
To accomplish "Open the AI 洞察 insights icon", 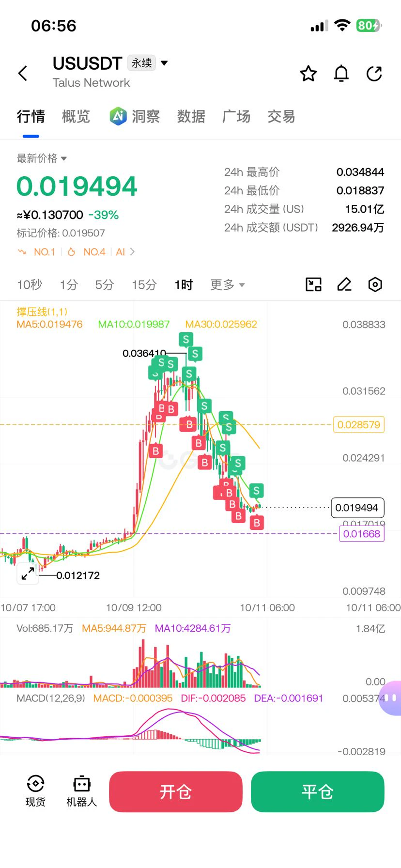I will point(118,116).
